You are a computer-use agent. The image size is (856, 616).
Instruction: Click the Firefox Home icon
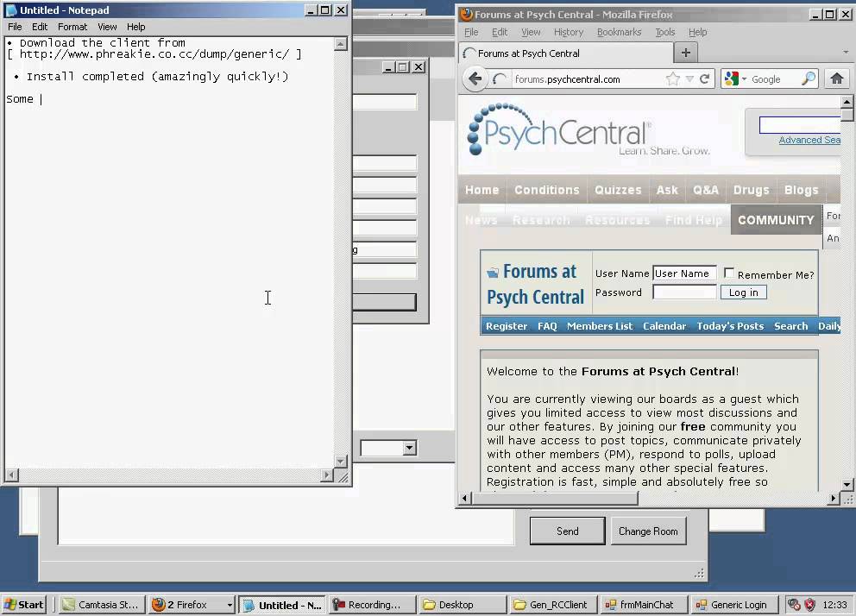[x=836, y=79]
